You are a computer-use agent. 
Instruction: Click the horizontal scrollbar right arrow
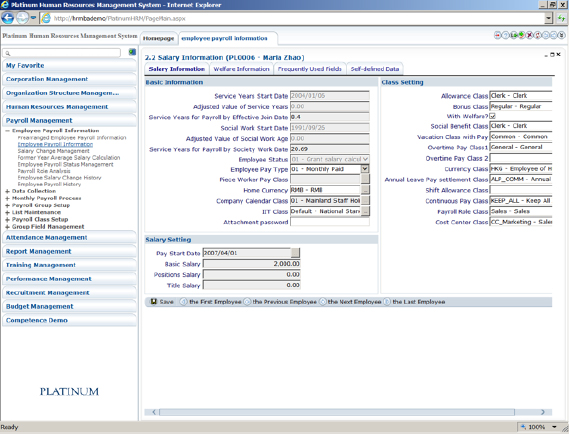[543, 412]
